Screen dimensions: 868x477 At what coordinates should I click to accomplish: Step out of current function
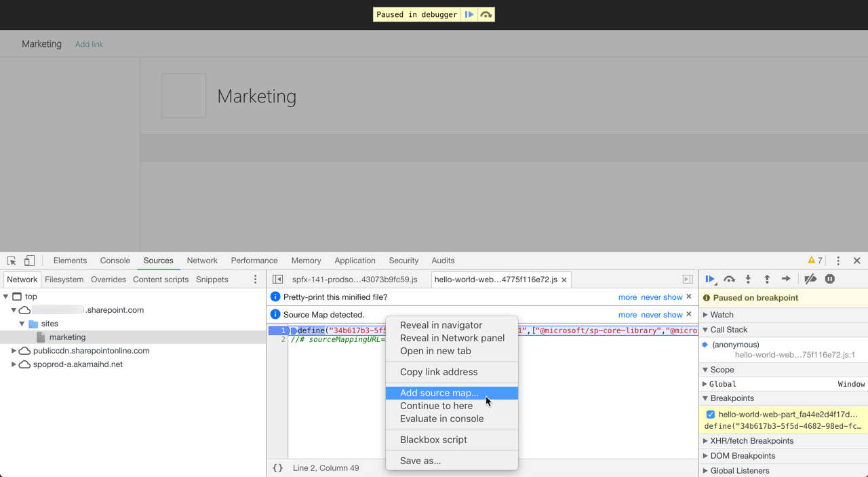click(x=767, y=279)
